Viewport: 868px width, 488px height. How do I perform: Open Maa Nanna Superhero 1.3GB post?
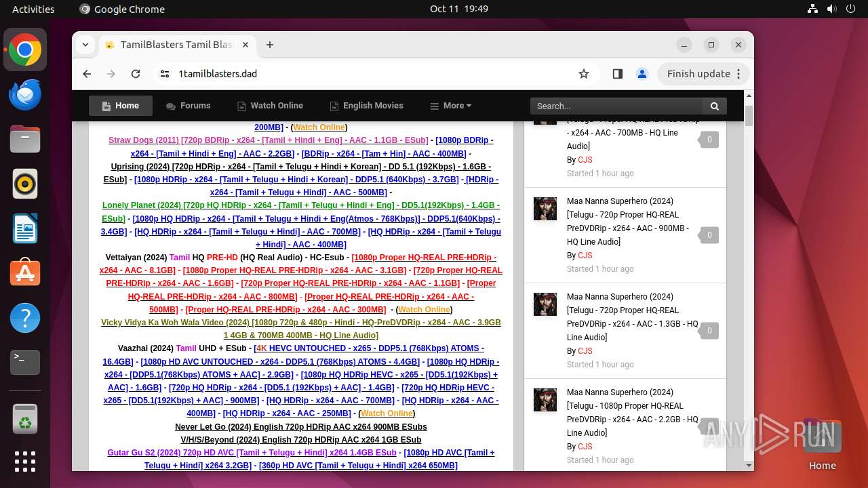tap(632, 317)
